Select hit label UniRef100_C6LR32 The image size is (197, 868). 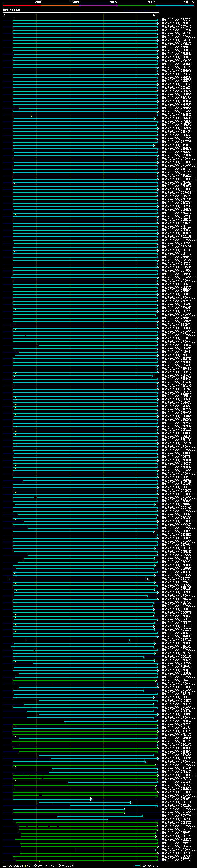coord(176,789)
